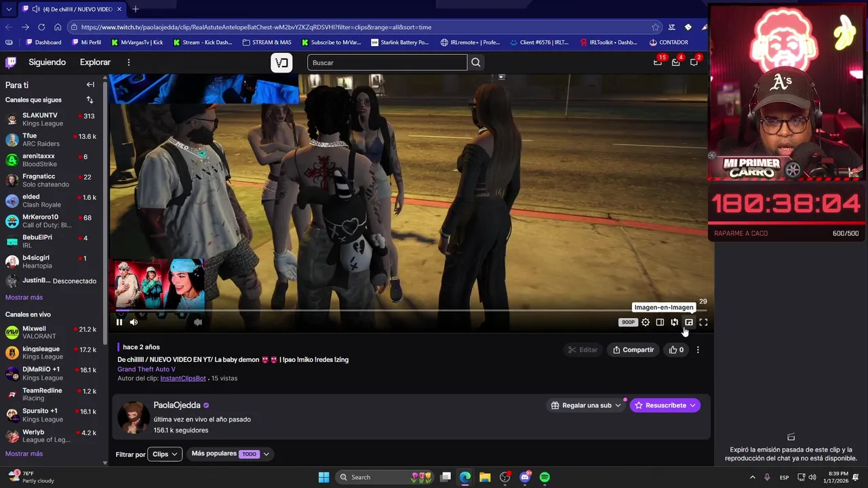Image resolution: width=868 pixels, height=488 pixels.
Task: Click the search magnifier button on Twitch
Action: 476,62
